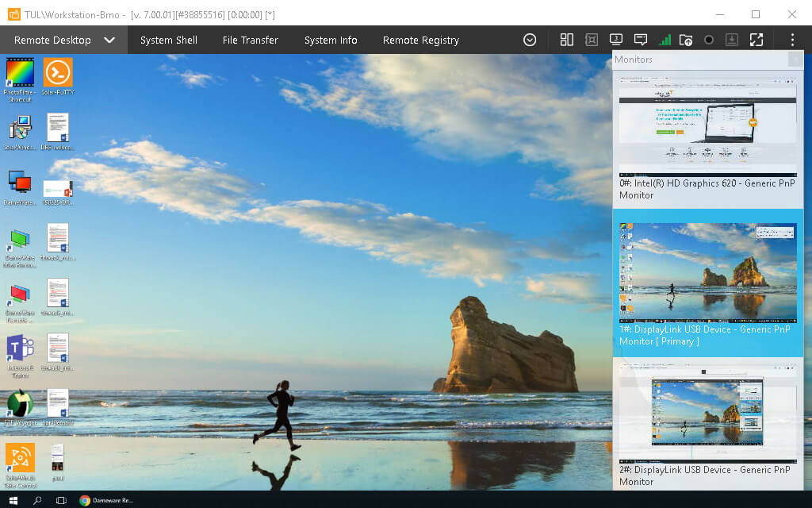Click the green connection signal strength bars
This screenshot has height=508, width=812.
665,40
